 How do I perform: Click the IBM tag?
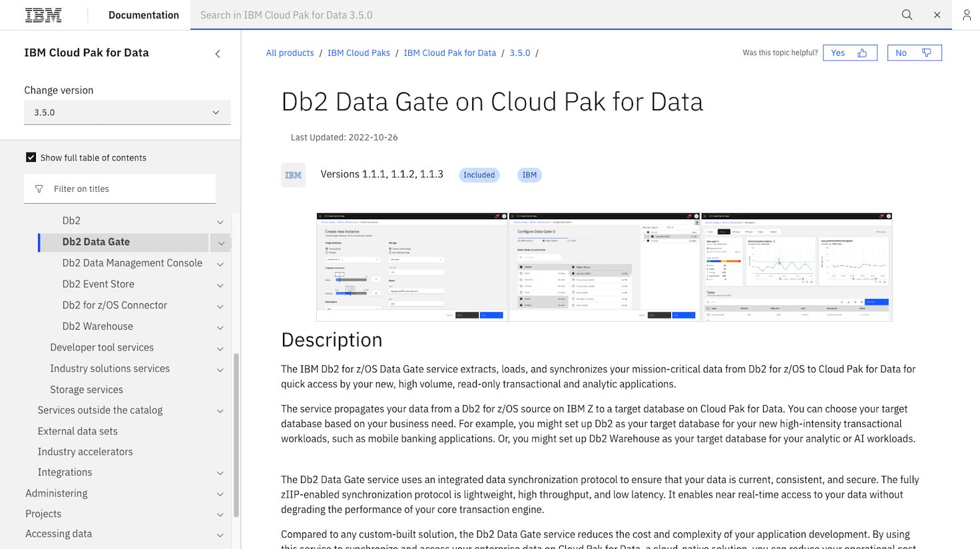(x=529, y=175)
